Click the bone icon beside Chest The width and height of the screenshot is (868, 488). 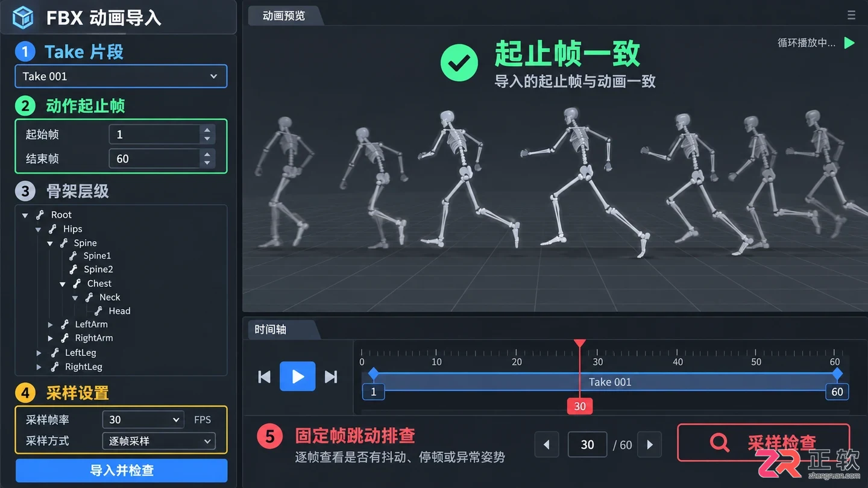click(x=77, y=283)
